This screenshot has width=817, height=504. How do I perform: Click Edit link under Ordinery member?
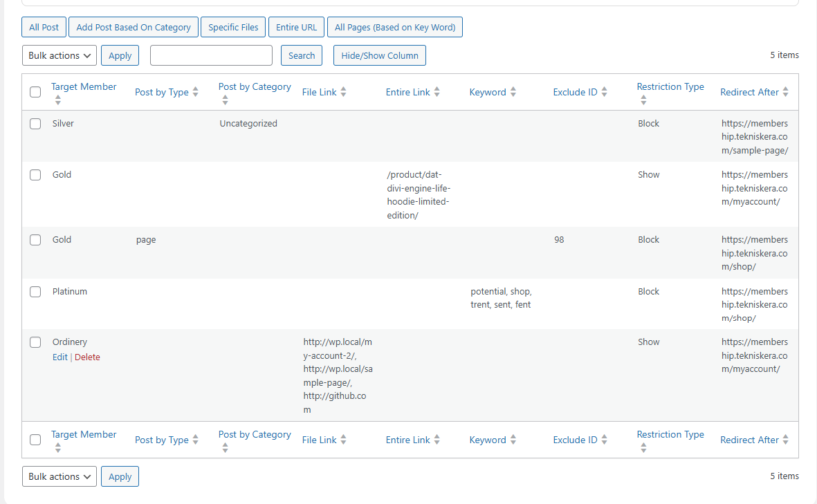pos(60,357)
